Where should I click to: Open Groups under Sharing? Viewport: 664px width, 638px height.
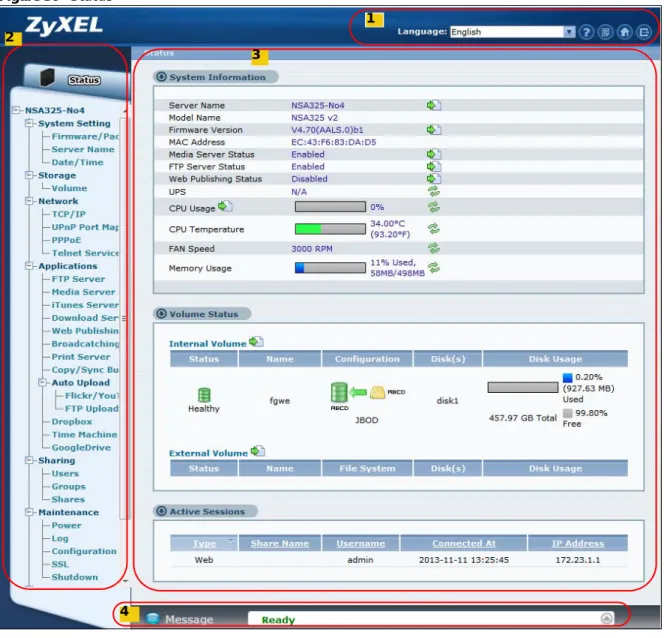69,486
